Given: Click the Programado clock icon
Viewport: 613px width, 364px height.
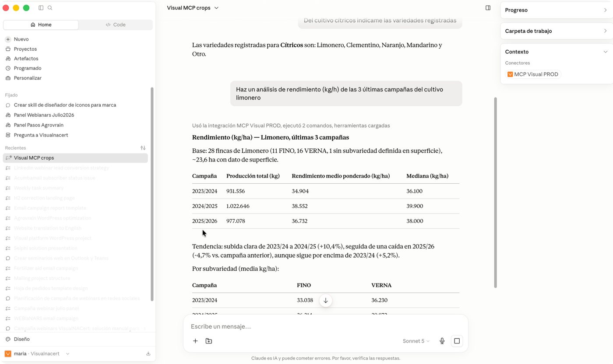Looking at the screenshot, I should 8,68.
